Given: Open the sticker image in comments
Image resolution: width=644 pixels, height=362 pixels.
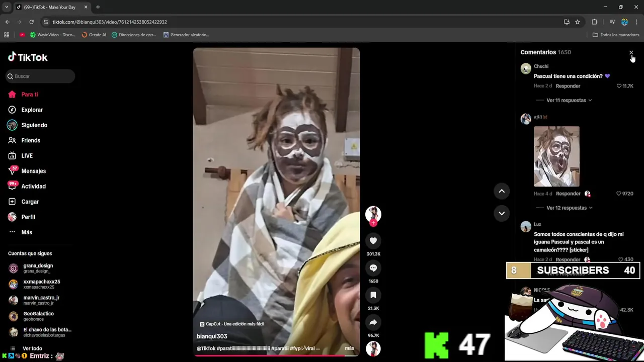Looking at the screenshot, I should point(556,156).
